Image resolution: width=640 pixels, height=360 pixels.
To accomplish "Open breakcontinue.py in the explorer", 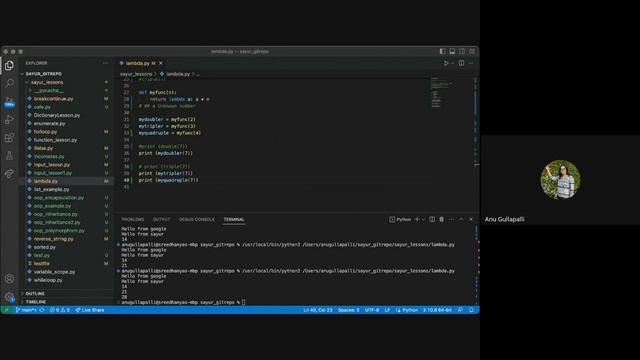I will pyautogui.click(x=53, y=99).
